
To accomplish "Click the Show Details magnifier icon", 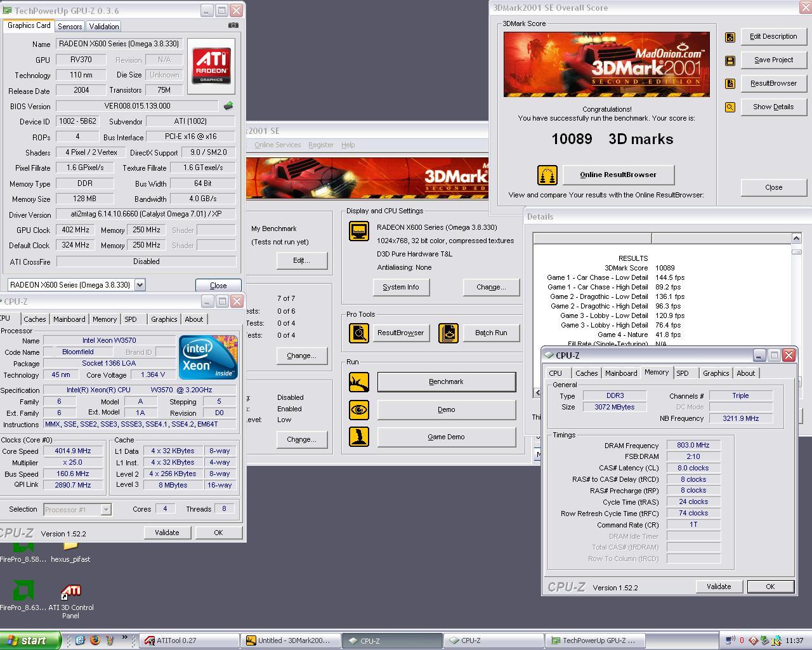I will [730, 107].
